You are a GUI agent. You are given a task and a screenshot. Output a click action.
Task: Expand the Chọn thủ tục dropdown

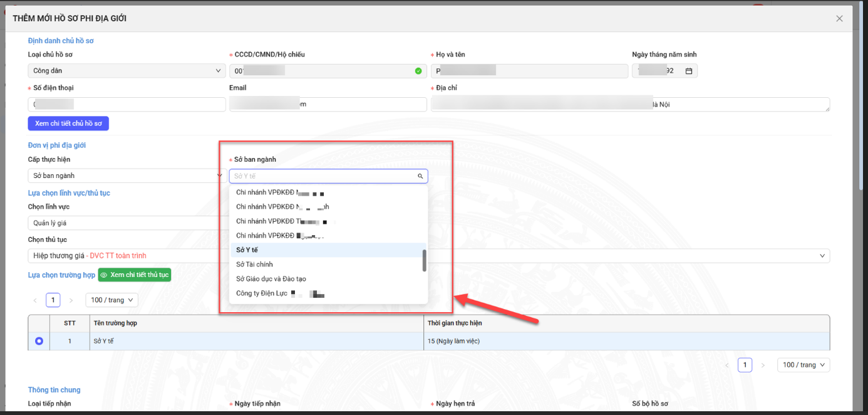[822, 256]
